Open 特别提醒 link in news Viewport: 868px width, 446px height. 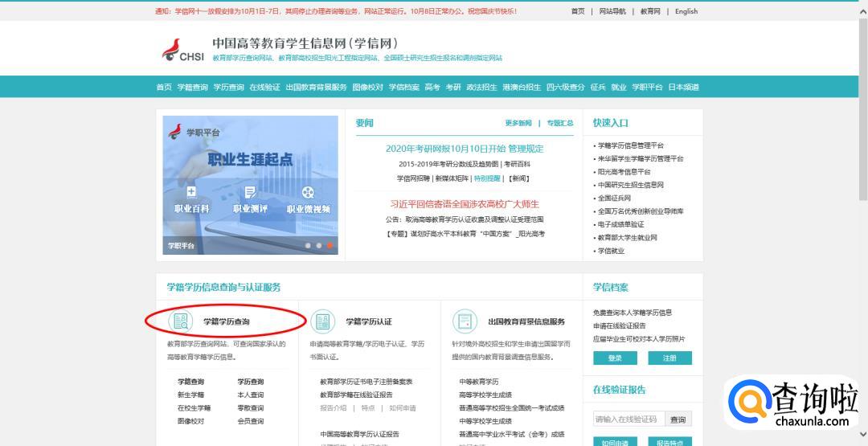click(x=487, y=178)
